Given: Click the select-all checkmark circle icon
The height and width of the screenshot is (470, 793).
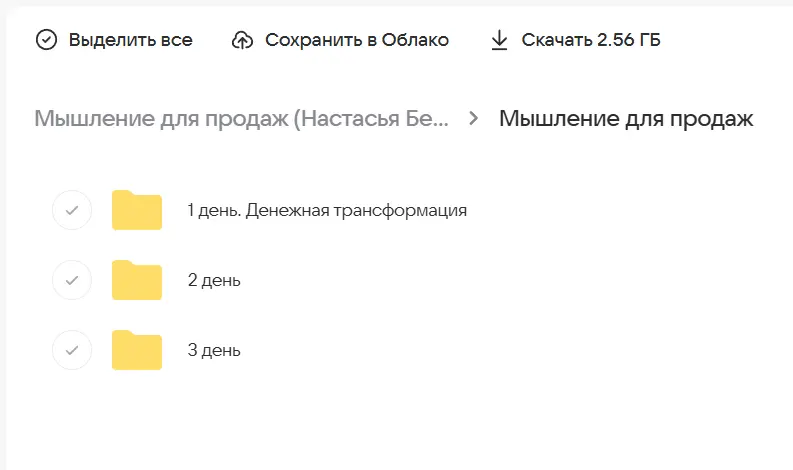Looking at the screenshot, I should coord(46,40).
